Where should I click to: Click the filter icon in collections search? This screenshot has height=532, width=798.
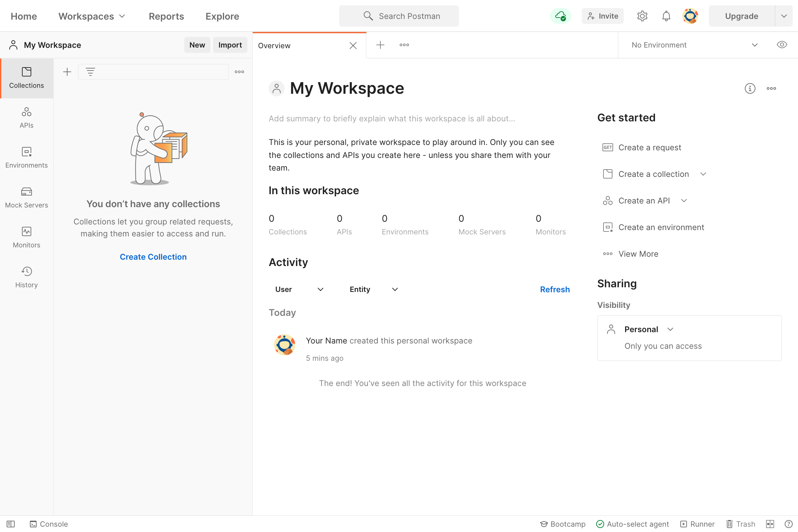[x=90, y=72]
